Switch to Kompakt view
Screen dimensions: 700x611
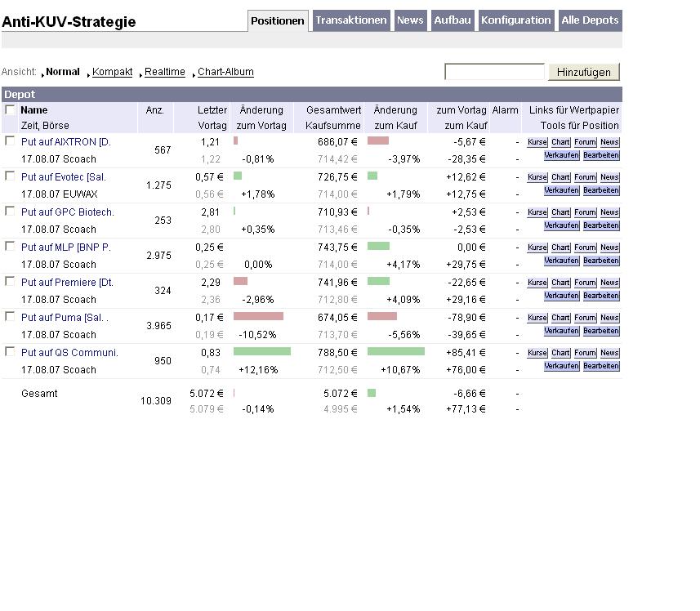tap(112, 72)
